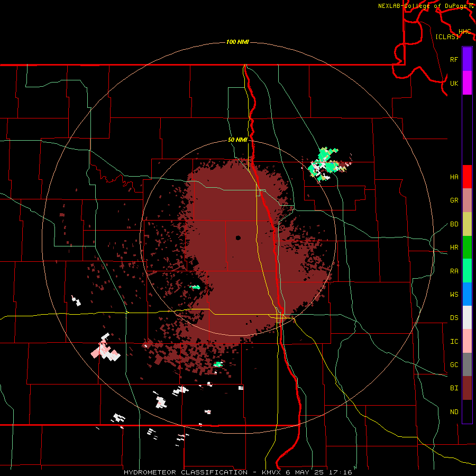This screenshot has height=476, width=476.
Task: Click the pink ice crystal echo southwest of radar
Action: pyautogui.click(x=105, y=348)
